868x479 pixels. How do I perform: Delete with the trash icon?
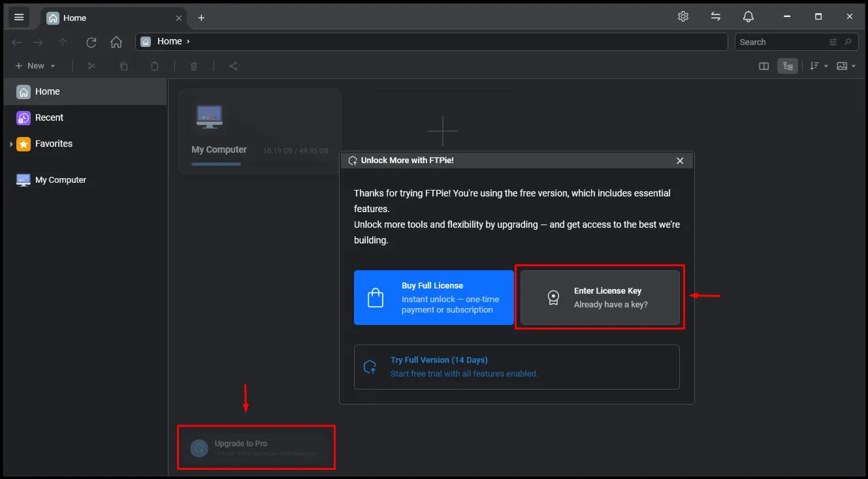(x=194, y=66)
